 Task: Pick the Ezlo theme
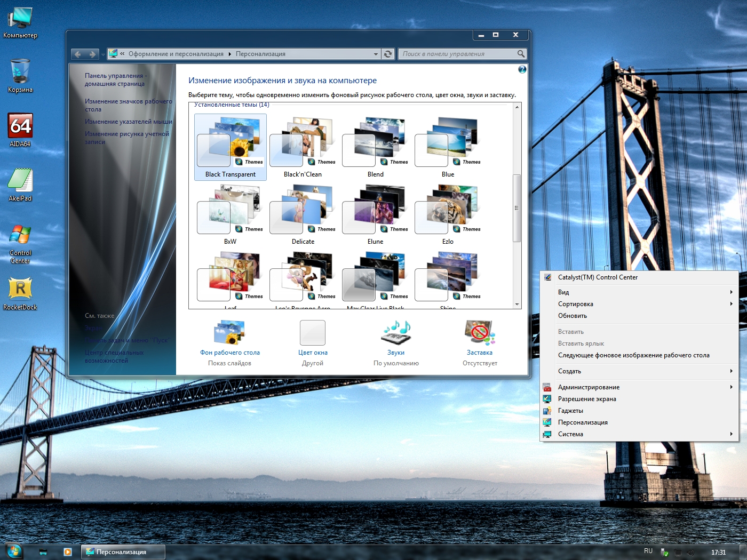[x=448, y=214]
